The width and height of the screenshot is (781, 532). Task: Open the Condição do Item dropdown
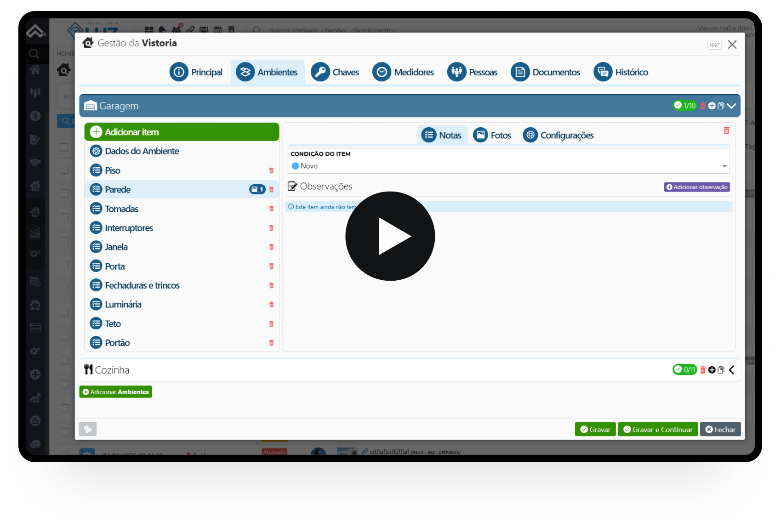[508, 166]
